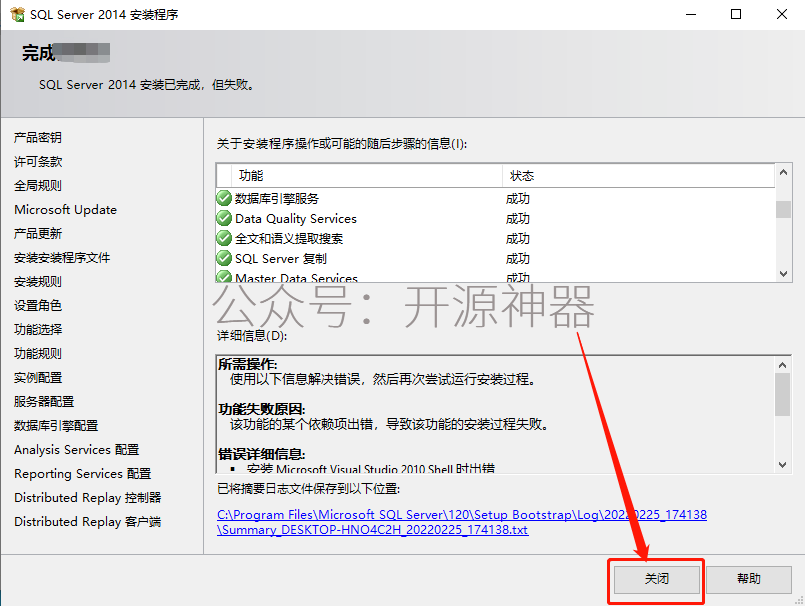Select 数据库引擎配置 step in sidebar

coord(56,426)
